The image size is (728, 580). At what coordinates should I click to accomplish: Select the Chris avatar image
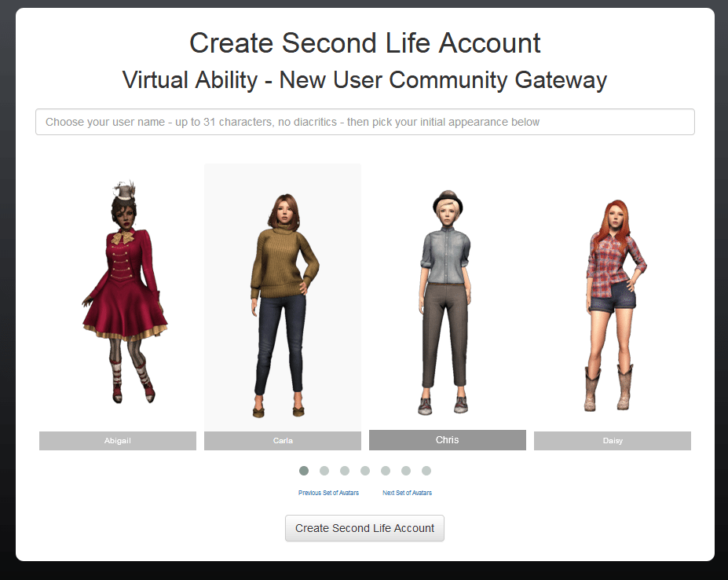pos(446,302)
